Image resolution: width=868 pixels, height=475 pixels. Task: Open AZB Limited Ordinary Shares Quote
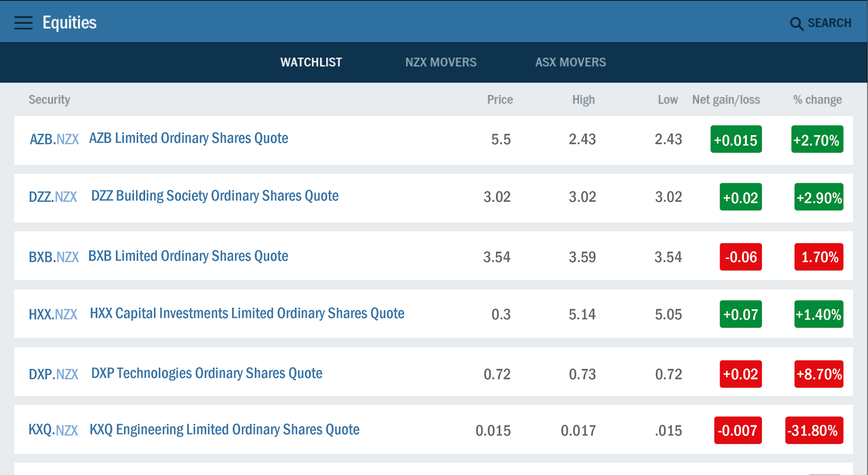[188, 138]
